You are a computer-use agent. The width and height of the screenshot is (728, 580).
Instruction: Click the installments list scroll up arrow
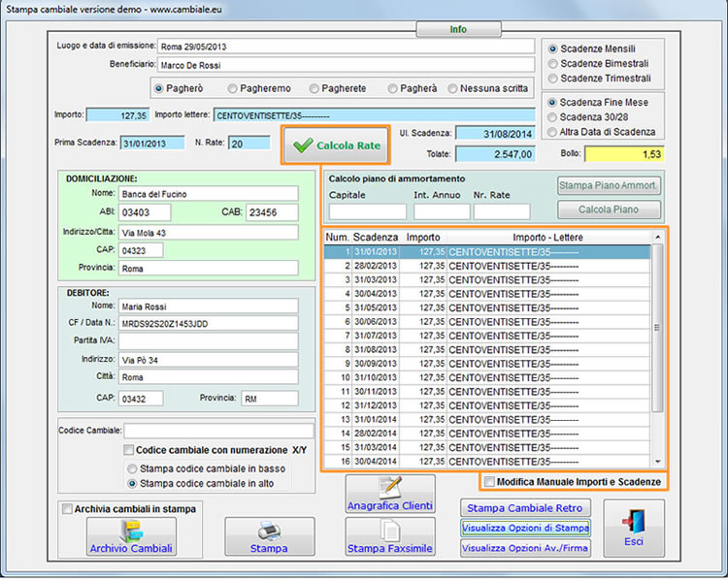(x=657, y=237)
